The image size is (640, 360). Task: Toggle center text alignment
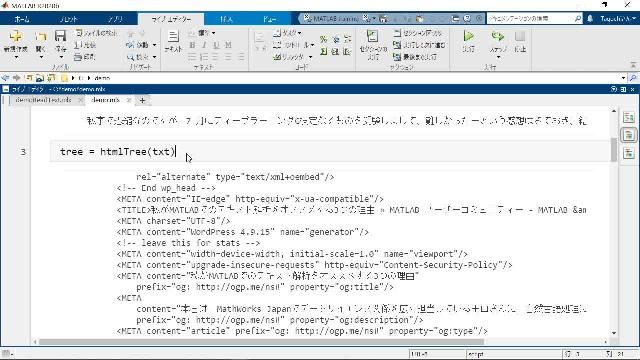229,57
